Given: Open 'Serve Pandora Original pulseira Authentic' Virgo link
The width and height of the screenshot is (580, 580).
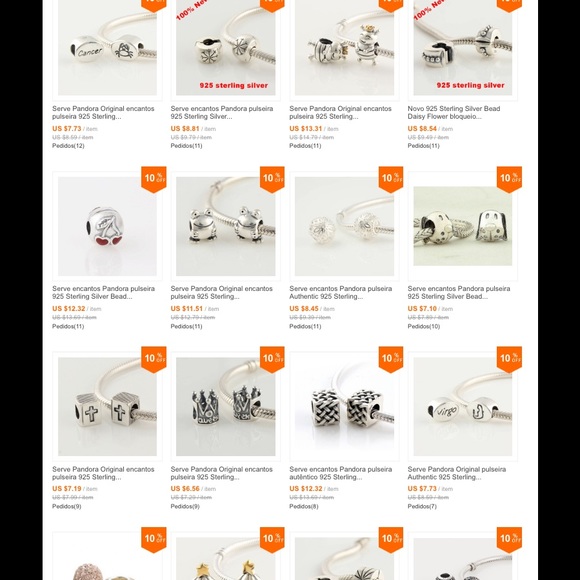Looking at the screenshot, I should [457, 473].
